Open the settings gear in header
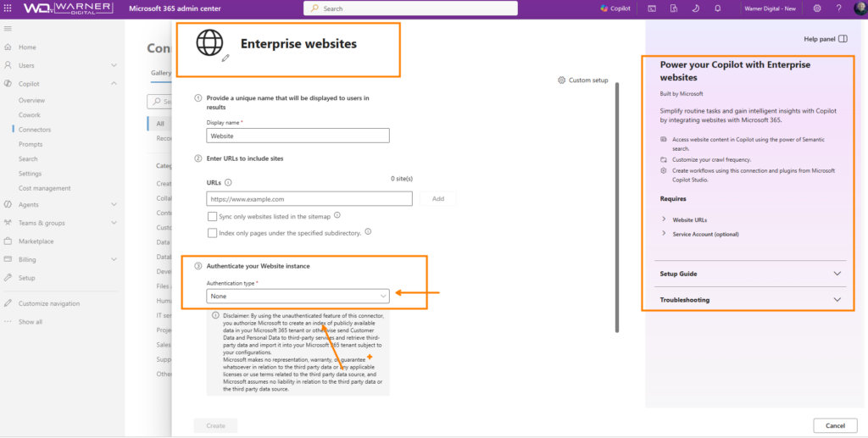 click(817, 8)
